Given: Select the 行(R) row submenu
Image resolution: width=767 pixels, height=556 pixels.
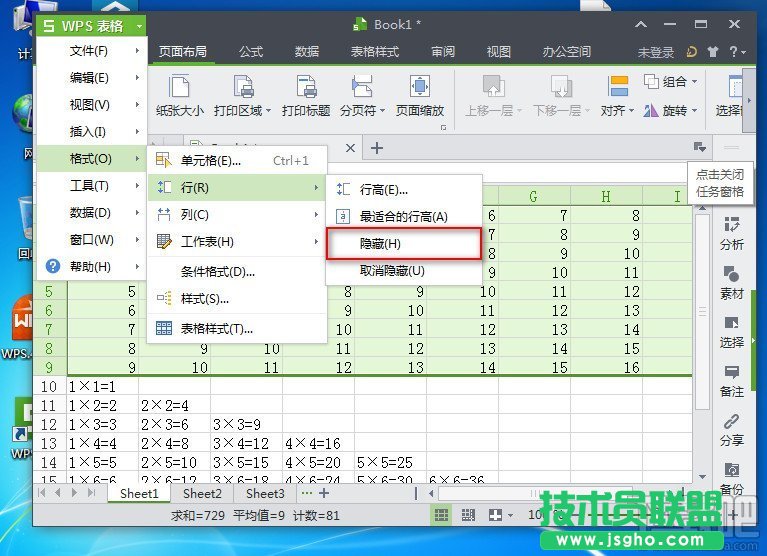Looking at the screenshot, I should (x=237, y=188).
